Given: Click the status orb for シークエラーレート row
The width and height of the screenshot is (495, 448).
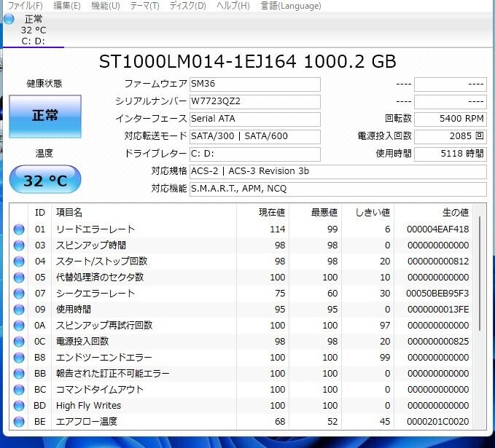Looking at the screenshot, I should [19, 294].
